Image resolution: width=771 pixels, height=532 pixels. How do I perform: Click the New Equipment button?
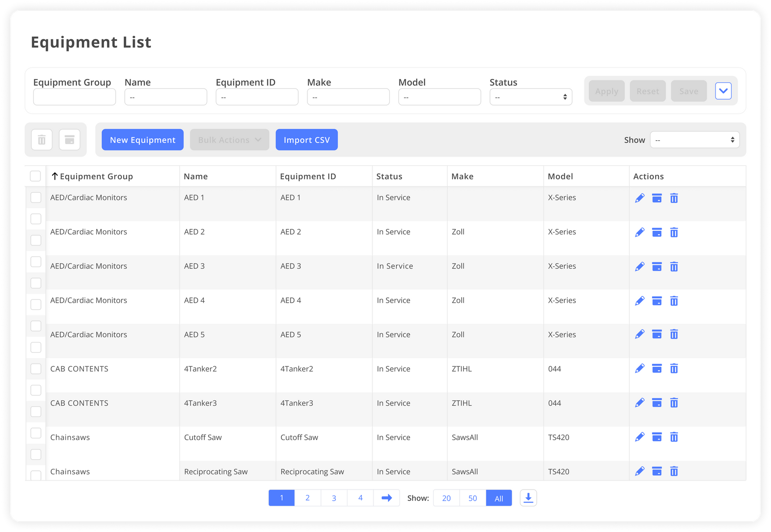coord(142,139)
